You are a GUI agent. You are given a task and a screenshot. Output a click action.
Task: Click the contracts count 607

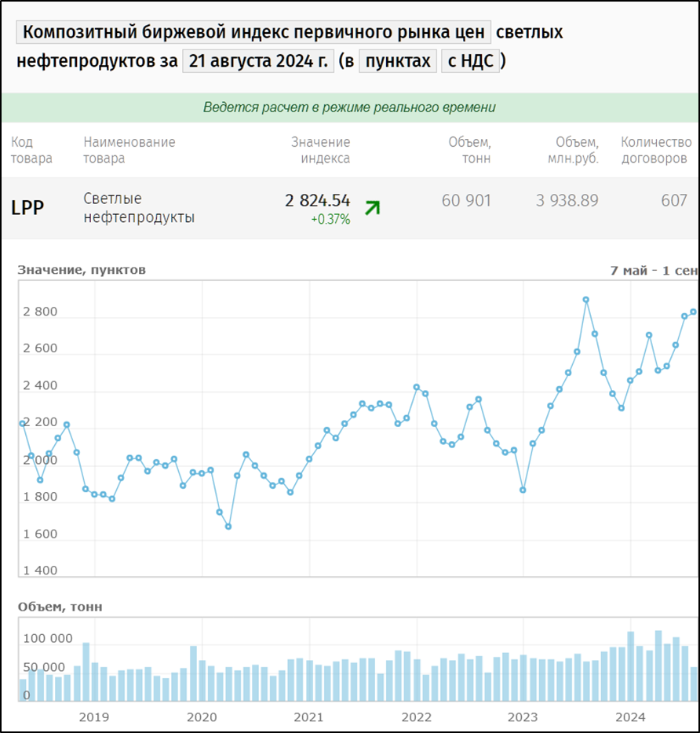tap(674, 201)
